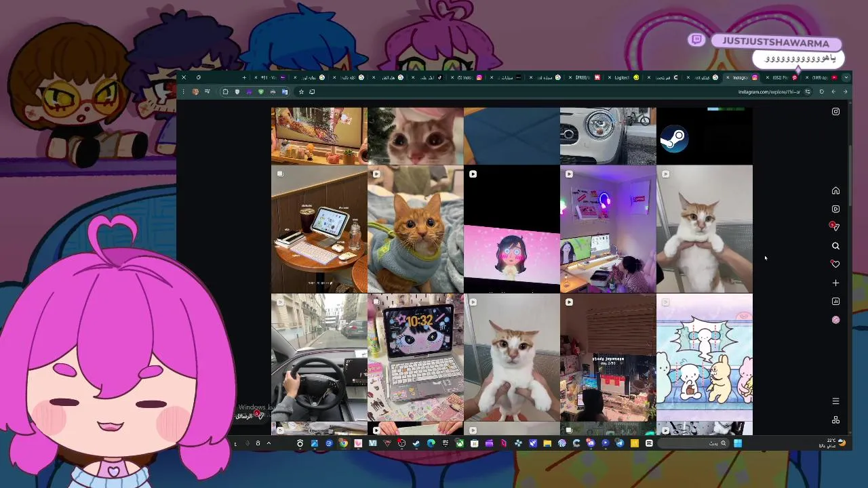
Task: Open the neon gaming desk setup post
Action: (x=608, y=229)
